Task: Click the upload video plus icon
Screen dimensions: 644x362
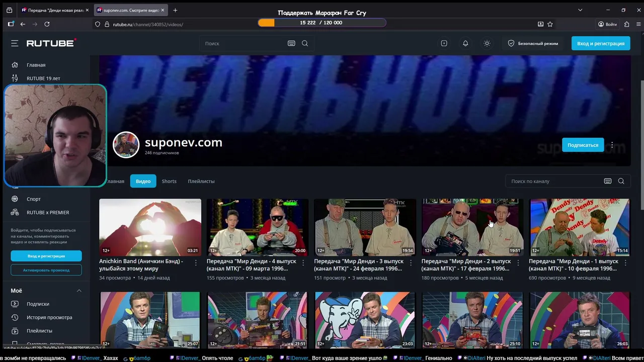Action: tap(444, 43)
